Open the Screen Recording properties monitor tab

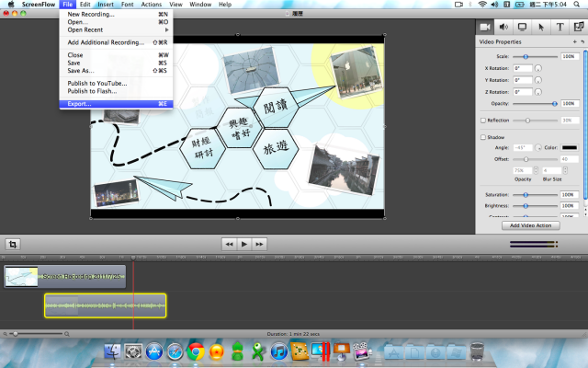(x=522, y=27)
